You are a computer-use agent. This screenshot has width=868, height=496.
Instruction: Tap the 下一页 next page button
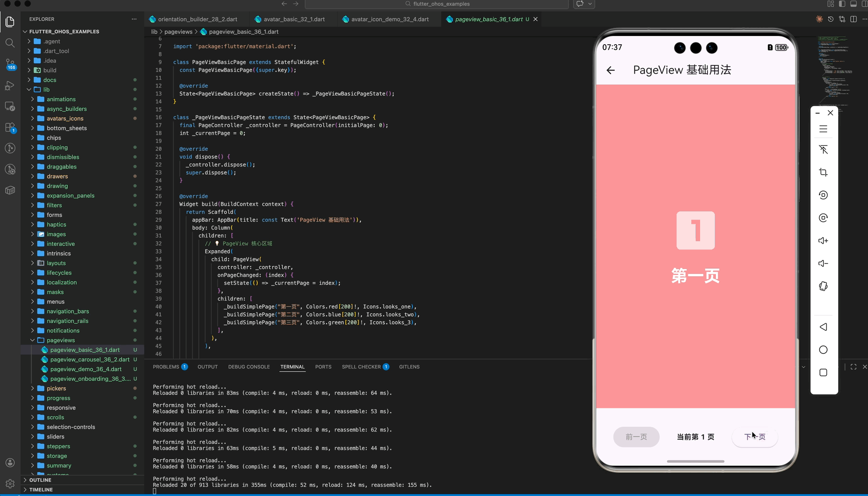pyautogui.click(x=754, y=437)
